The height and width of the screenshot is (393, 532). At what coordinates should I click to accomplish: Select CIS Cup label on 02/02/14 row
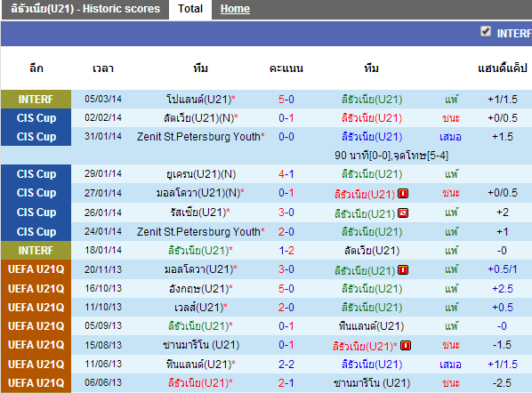[36, 118]
